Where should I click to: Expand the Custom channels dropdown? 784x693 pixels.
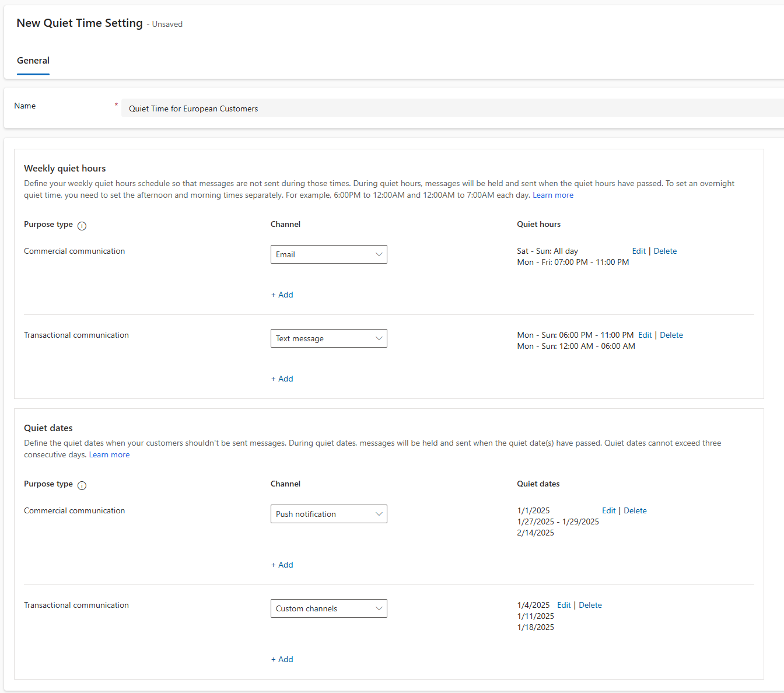point(328,608)
